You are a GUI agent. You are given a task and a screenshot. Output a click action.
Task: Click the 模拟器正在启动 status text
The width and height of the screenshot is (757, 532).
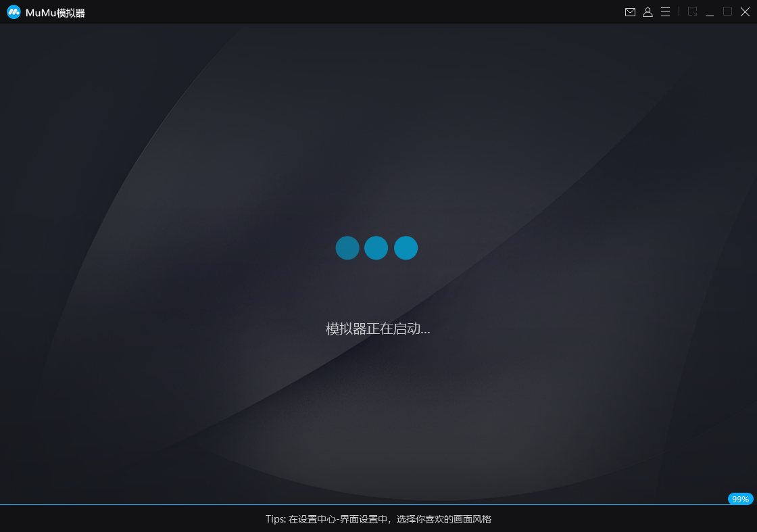coord(376,329)
